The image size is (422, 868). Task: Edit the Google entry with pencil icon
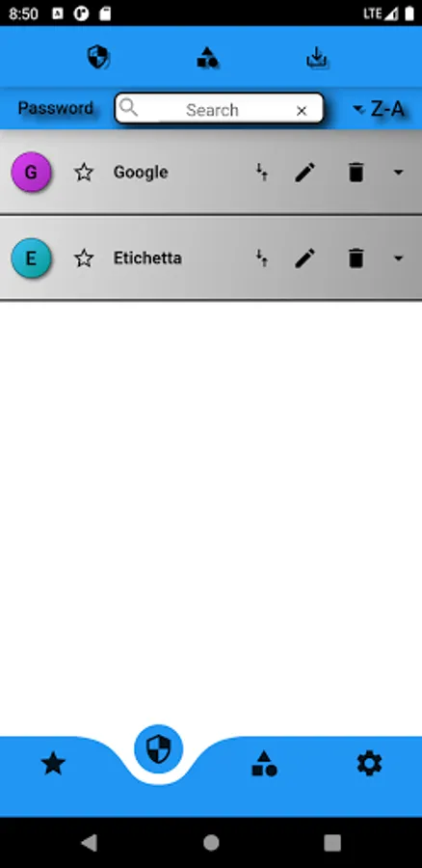point(304,173)
